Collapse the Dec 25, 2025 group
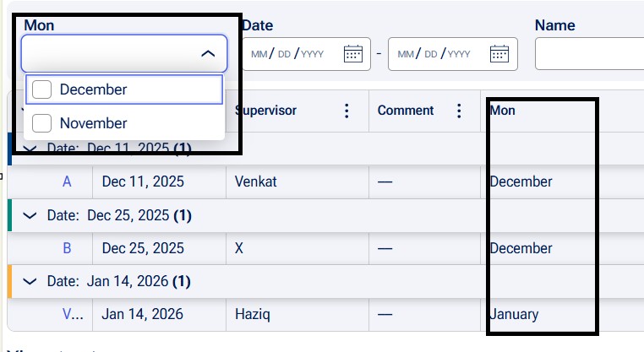The width and height of the screenshot is (644, 352). coord(30,215)
